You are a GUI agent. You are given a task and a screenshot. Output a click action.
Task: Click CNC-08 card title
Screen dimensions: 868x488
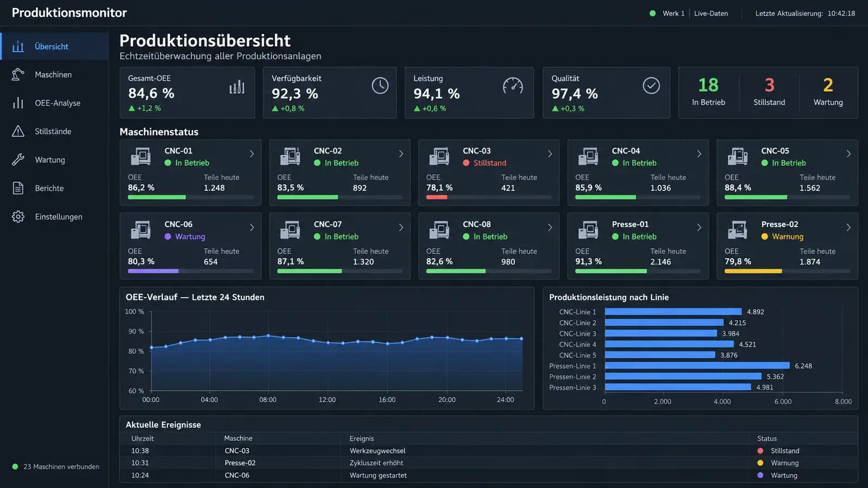point(477,224)
